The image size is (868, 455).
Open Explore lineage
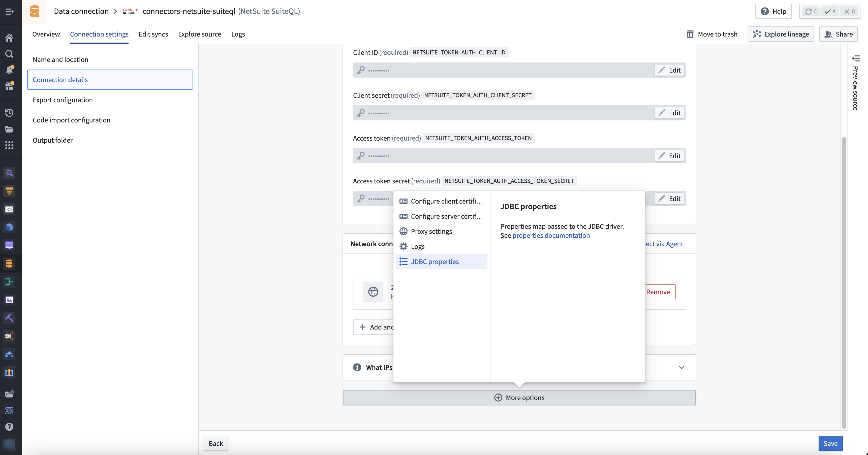tap(780, 34)
